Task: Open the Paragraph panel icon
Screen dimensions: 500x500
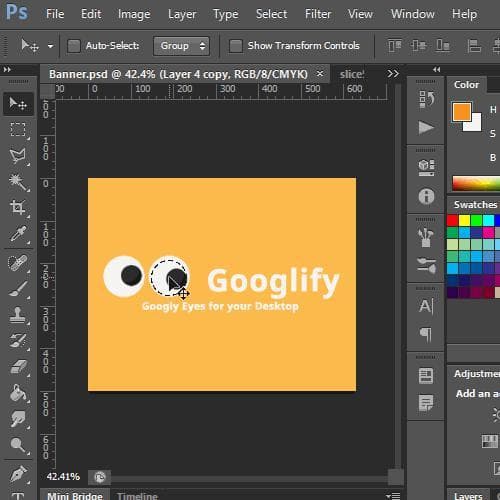Action: 426,335
